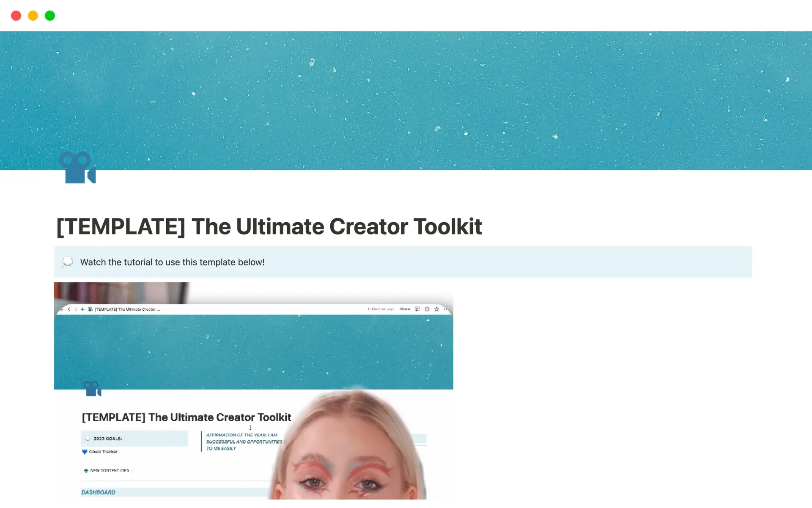Click the comments icon in the video toolbar

[x=417, y=309]
